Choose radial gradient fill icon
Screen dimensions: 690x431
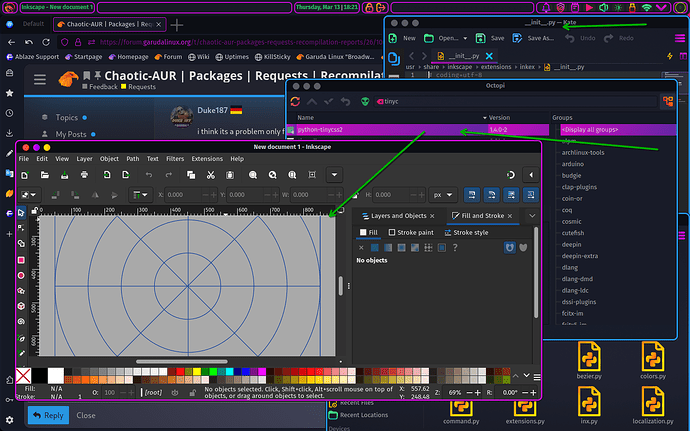(401, 248)
